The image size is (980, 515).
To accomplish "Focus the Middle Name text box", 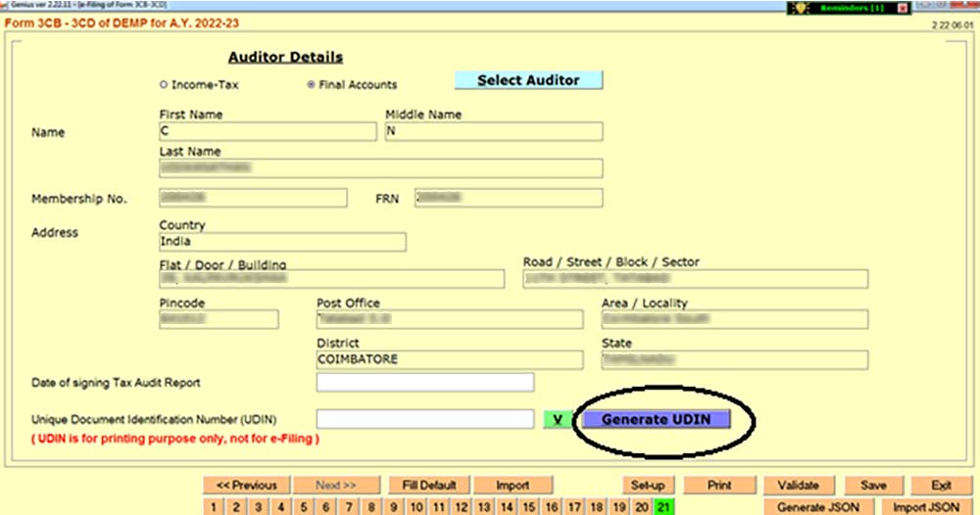I will (x=493, y=132).
